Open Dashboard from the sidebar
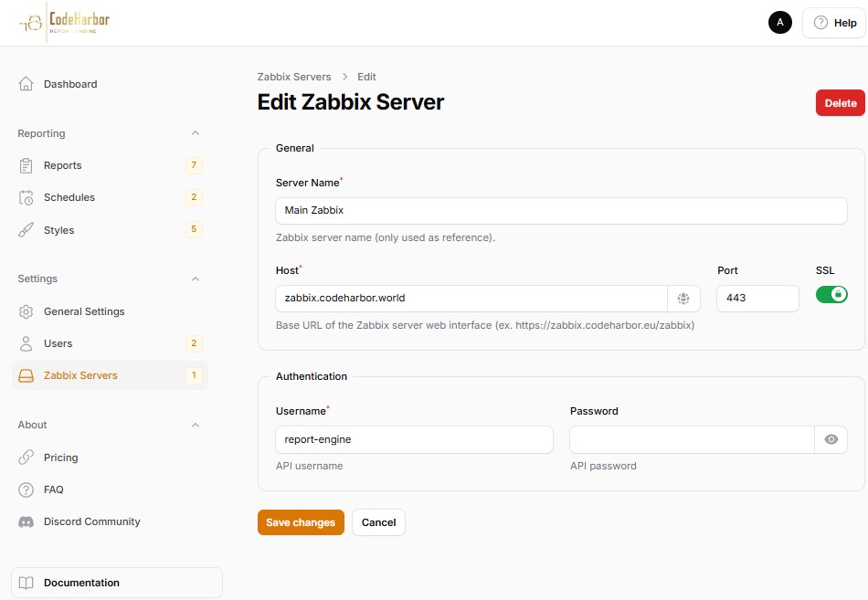868x600 pixels. click(110, 84)
